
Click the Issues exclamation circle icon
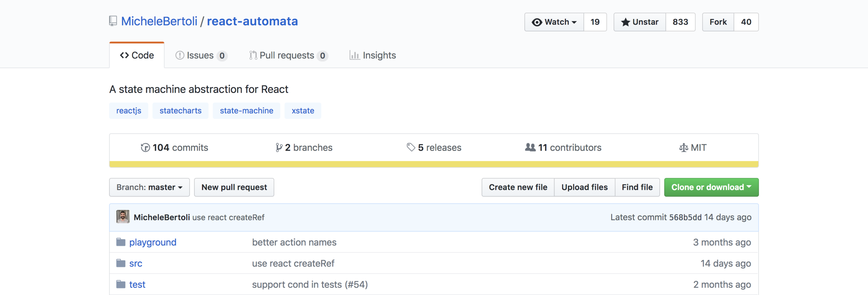180,55
